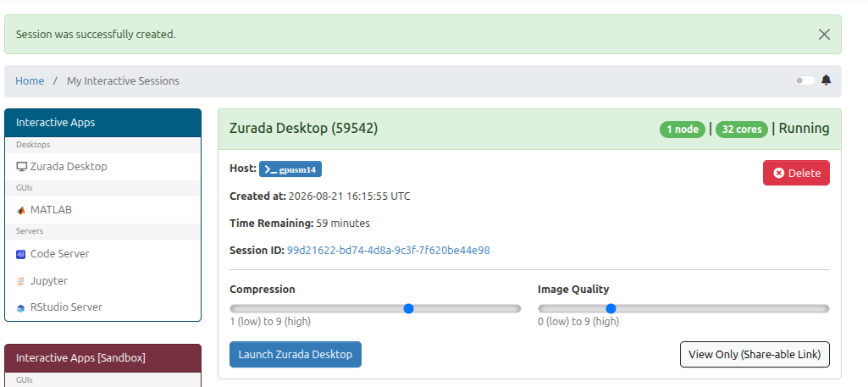Click the Time Remaining 59 minutes text
The height and width of the screenshot is (387, 868).
coord(300,223)
